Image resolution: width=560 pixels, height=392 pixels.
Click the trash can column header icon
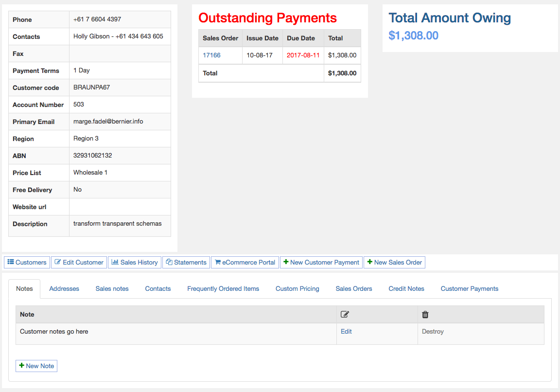coord(425,315)
